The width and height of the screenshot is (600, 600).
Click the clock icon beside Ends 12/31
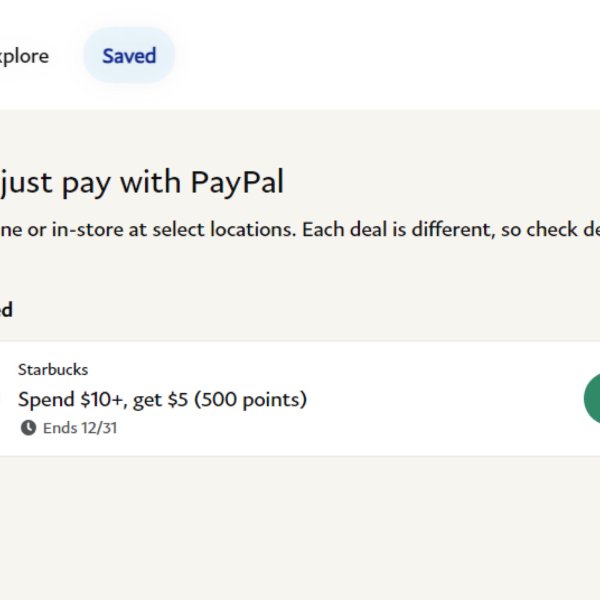click(28, 428)
